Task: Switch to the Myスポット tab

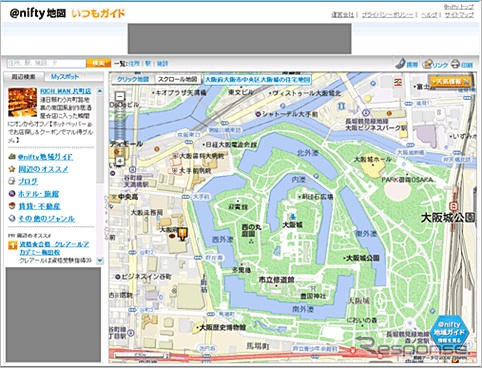Action: coord(65,76)
